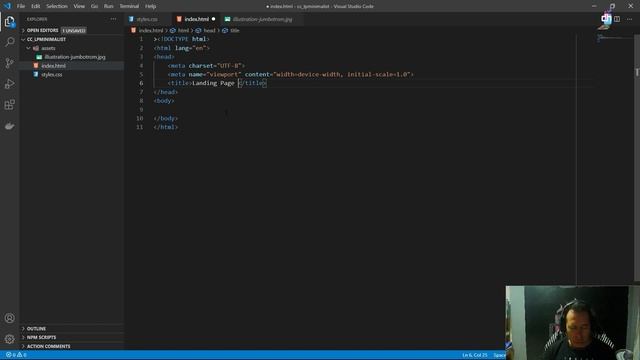The height and width of the screenshot is (360, 640).
Task: Open the File menu
Action: pyautogui.click(x=21, y=6)
